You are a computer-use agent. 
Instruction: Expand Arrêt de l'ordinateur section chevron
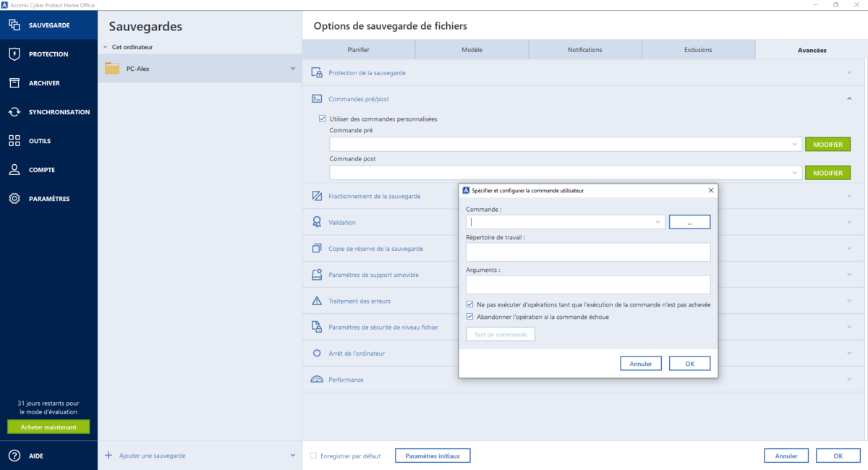(849, 353)
